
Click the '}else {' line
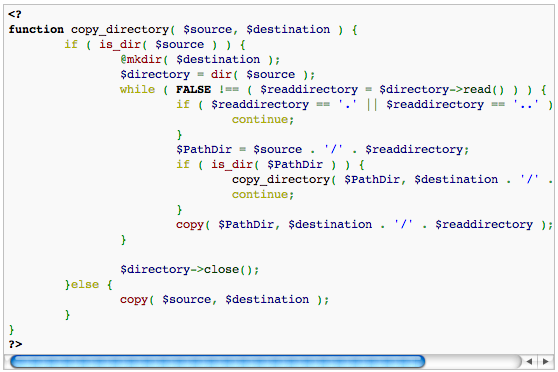pos(89,284)
